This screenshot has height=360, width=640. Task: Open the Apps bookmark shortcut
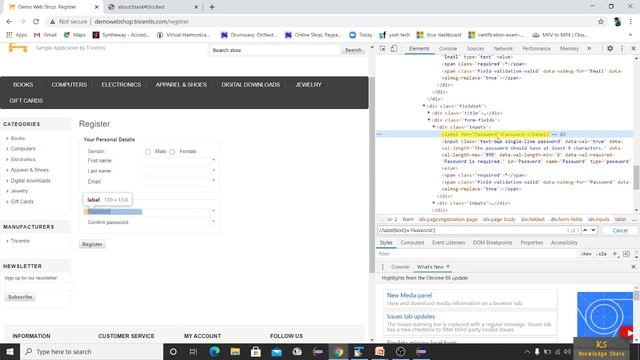(17, 35)
